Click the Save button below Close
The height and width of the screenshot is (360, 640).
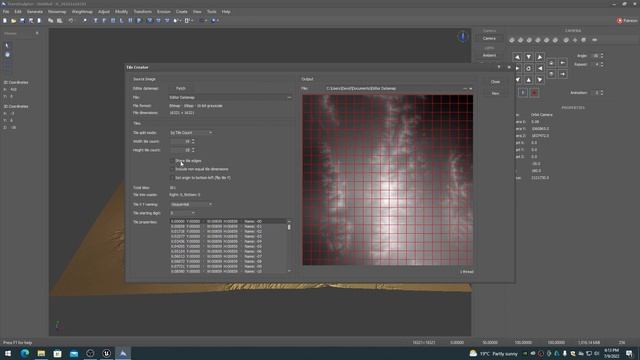(495, 93)
